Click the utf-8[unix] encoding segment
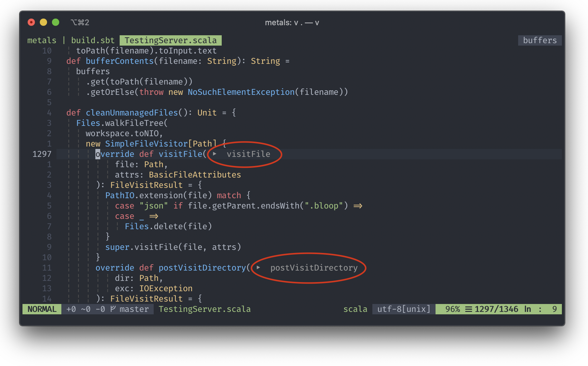The width and height of the screenshot is (588, 366). 404,309
